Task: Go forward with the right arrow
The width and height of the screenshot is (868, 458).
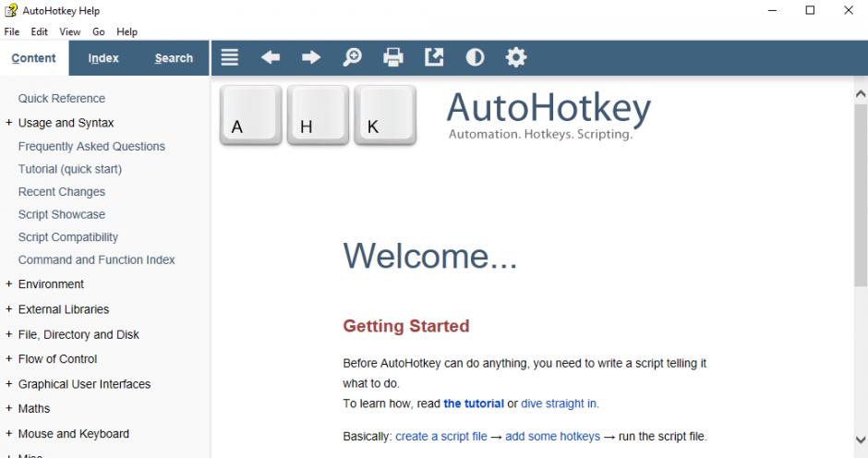Action: tap(311, 57)
